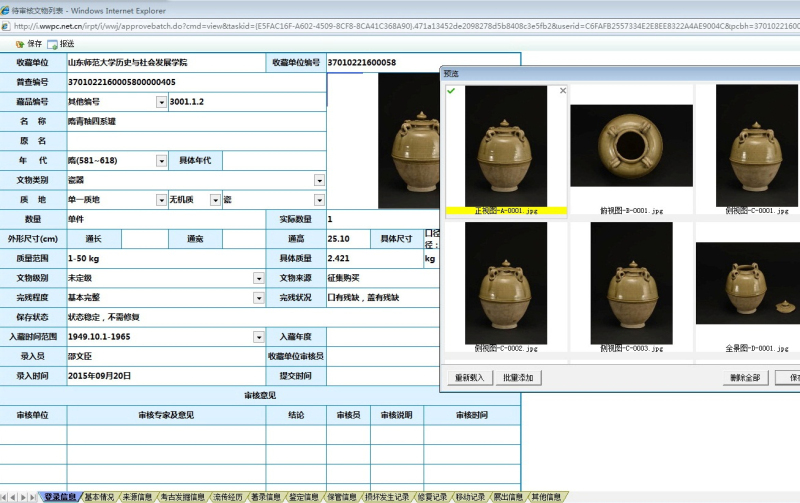
Task: Expand the 年代 dropdown showing 隋(581~618)
Action: [161, 161]
